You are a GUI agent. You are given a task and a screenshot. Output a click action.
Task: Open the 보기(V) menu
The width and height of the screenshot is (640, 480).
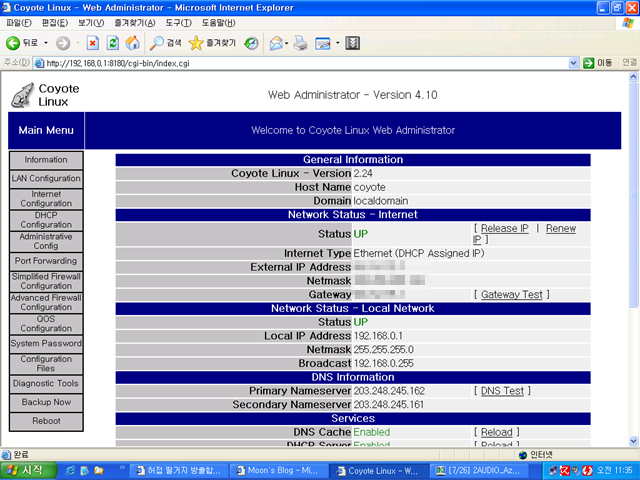point(91,23)
